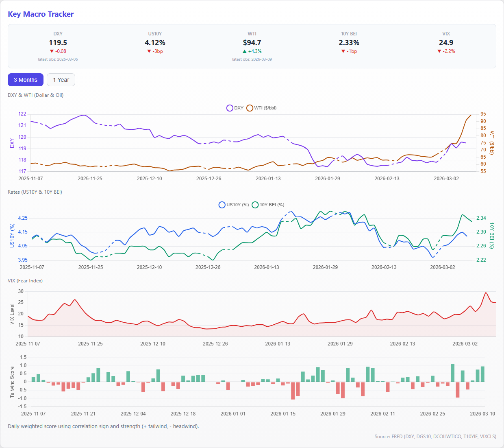Click latest obs: 2026-03-06 note
The width and height of the screenshot is (504, 448).
click(58, 59)
